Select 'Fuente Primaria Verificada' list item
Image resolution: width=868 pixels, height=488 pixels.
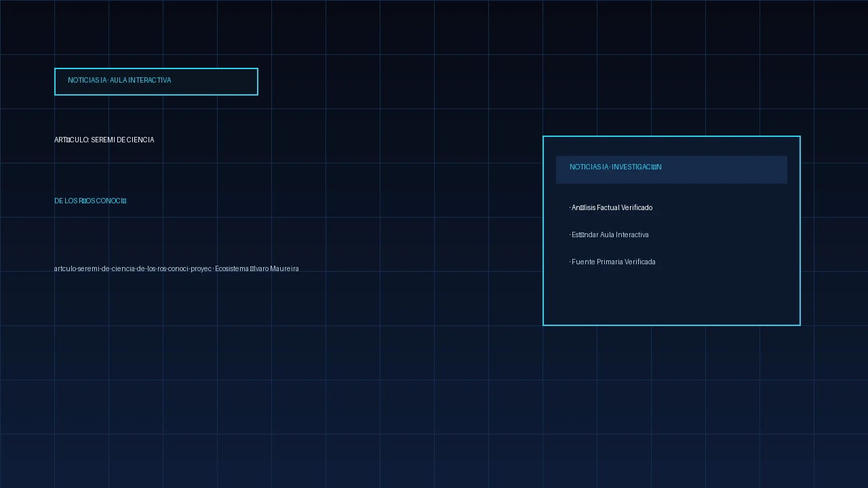point(612,262)
